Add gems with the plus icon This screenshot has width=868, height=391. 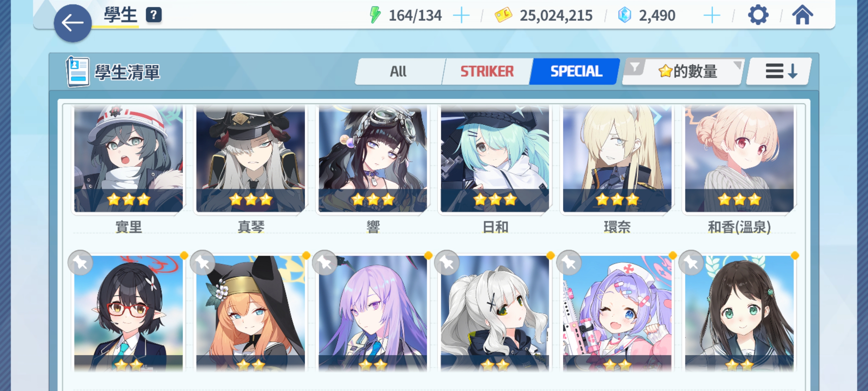point(712,16)
